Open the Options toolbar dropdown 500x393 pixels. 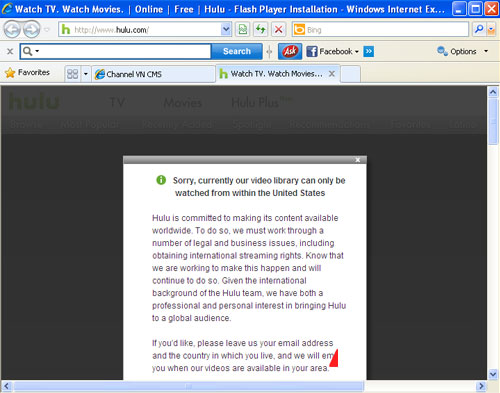pos(463,51)
